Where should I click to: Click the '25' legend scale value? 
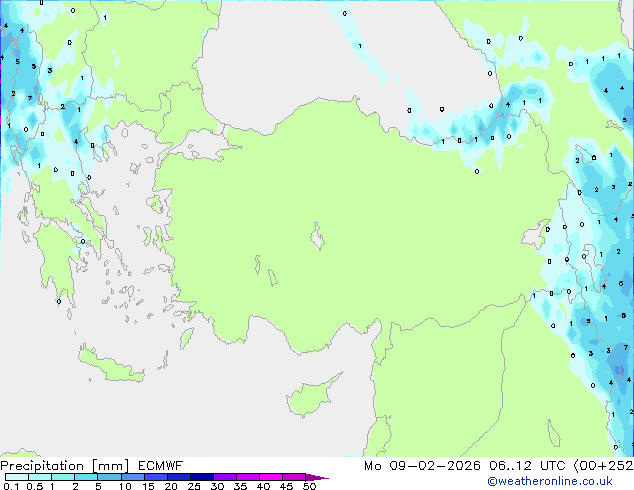point(194,486)
